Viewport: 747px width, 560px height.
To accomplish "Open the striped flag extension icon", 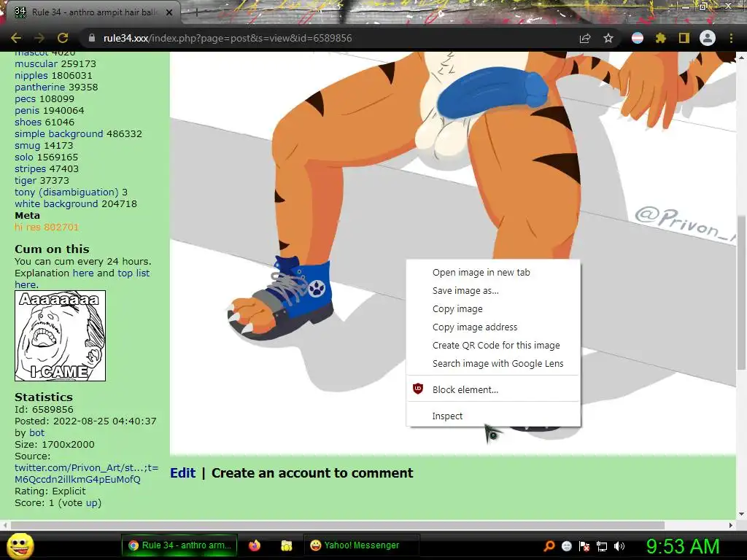I will click(x=638, y=38).
